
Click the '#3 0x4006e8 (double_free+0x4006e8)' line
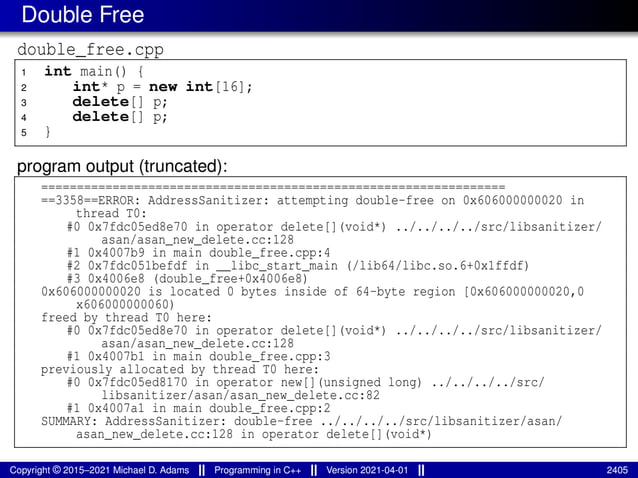(x=187, y=279)
